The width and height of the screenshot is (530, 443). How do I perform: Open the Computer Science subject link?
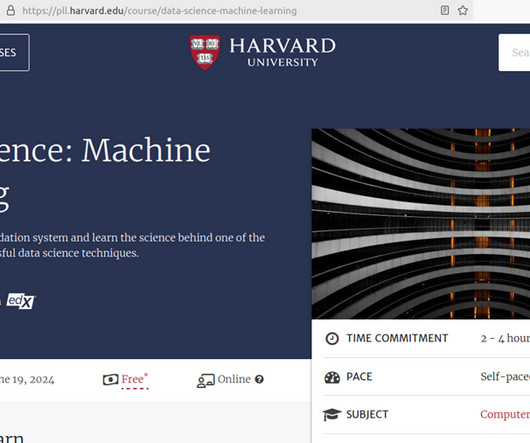point(505,414)
